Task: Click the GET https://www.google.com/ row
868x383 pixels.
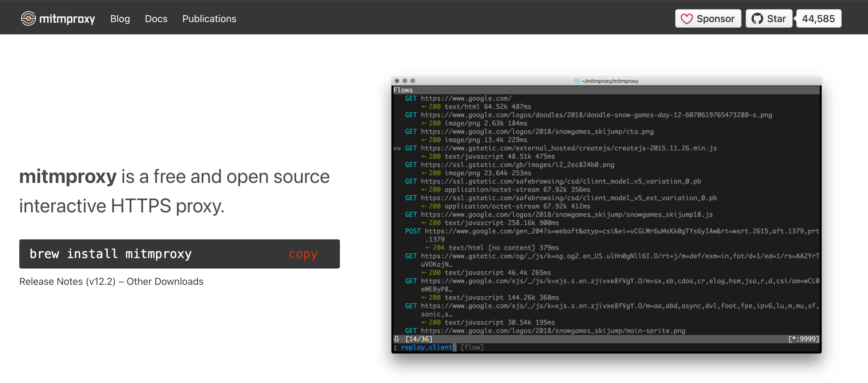Action: (458, 98)
